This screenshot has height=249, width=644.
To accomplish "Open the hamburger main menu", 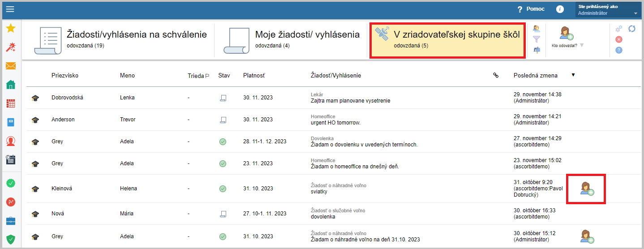I will [10, 9].
